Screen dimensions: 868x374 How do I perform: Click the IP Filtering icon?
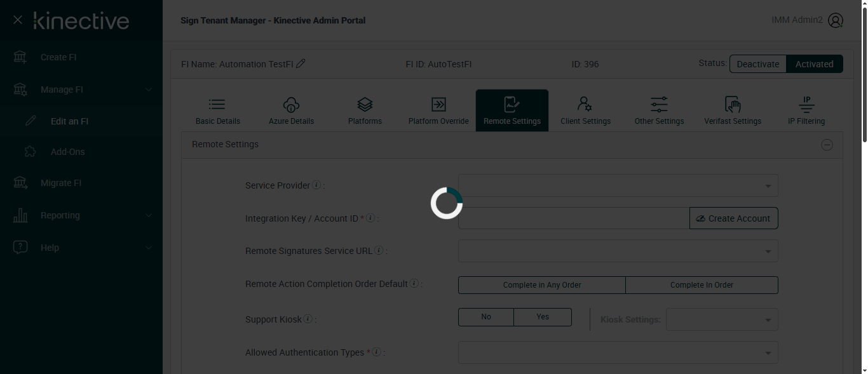(x=806, y=104)
